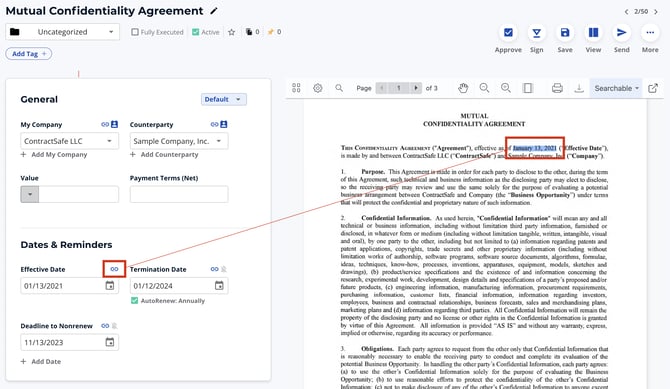Go to previous page in viewer
The height and width of the screenshot is (389, 670).
click(x=382, y=88)
